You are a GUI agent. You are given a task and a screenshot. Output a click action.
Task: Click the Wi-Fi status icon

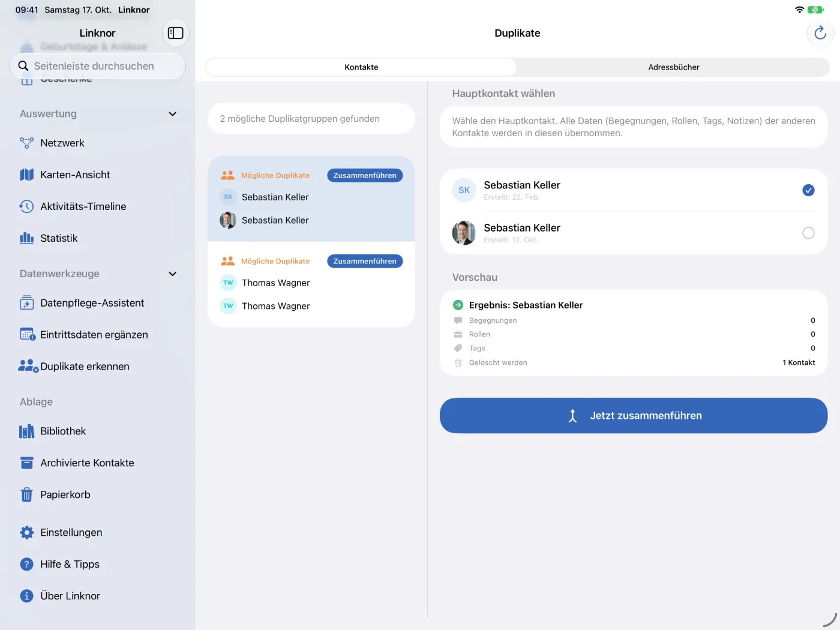[x=799, y=10]
